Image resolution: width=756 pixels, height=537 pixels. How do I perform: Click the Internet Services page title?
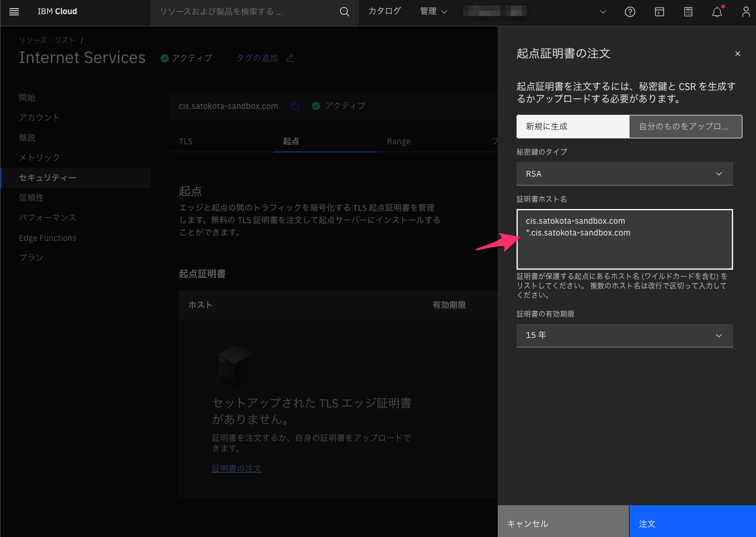tap(82, 58)
